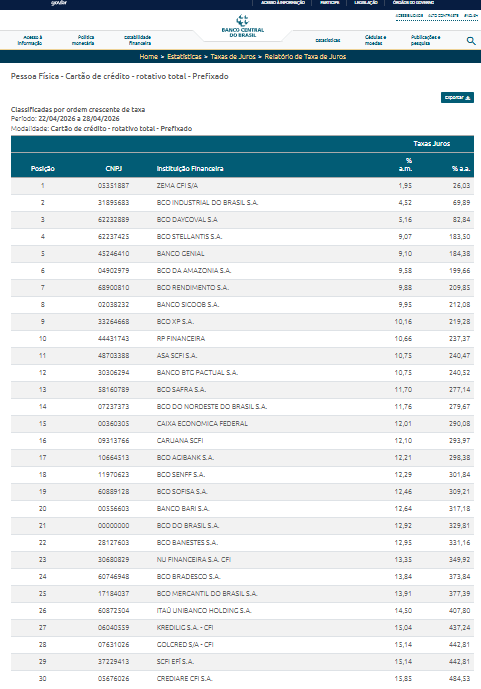The height and width of the screenshot is (689, 481).
Task: Select BCO RENDIMENTO S.A. cell
Action: [x=192, y=287]
